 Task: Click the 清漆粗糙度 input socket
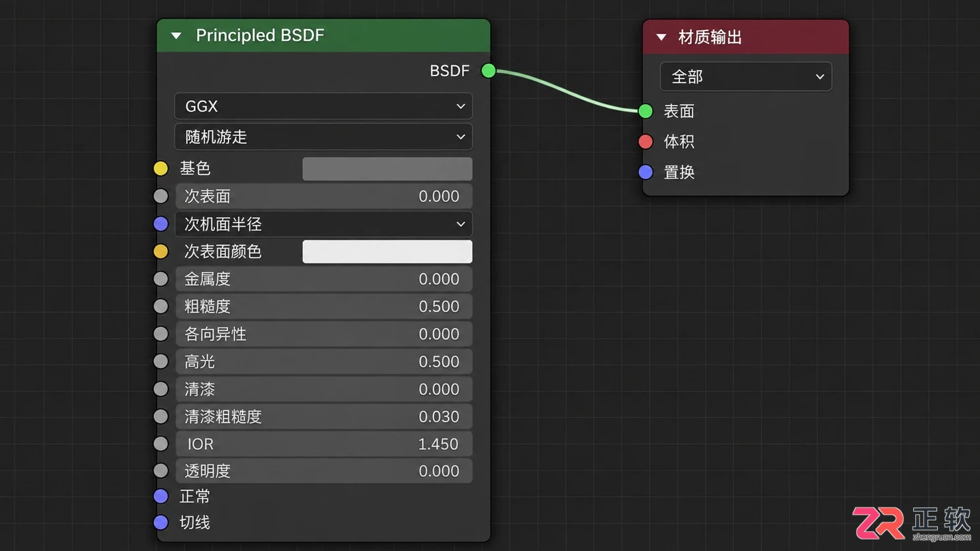[x=161, y=416]
